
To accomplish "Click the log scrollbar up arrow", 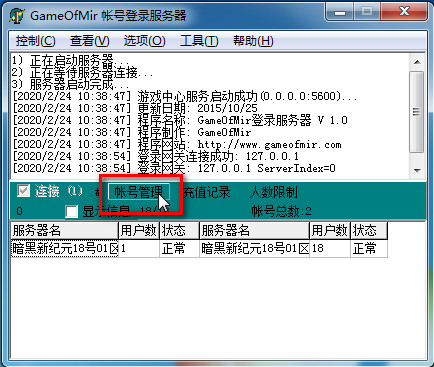I will tap(417, 62).
